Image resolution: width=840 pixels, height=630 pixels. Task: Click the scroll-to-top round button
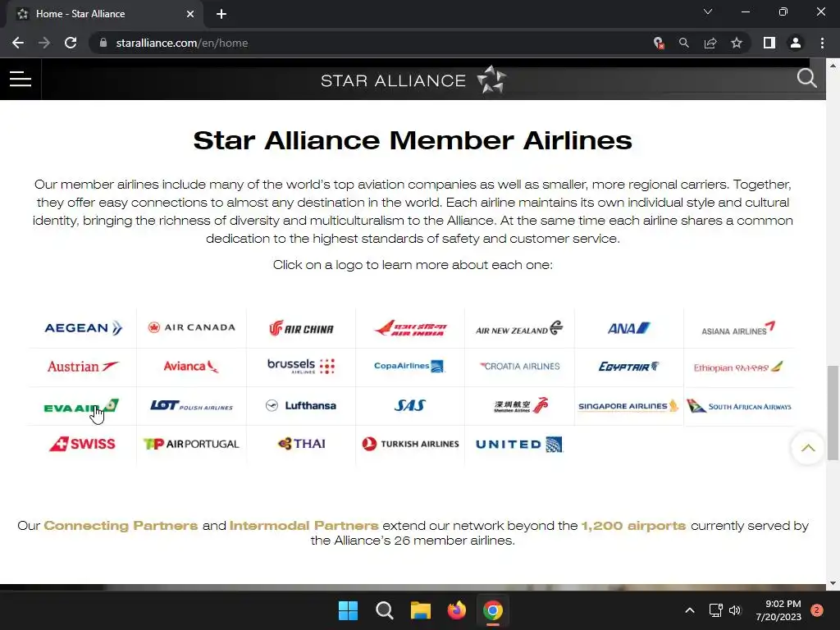point(808,448)
